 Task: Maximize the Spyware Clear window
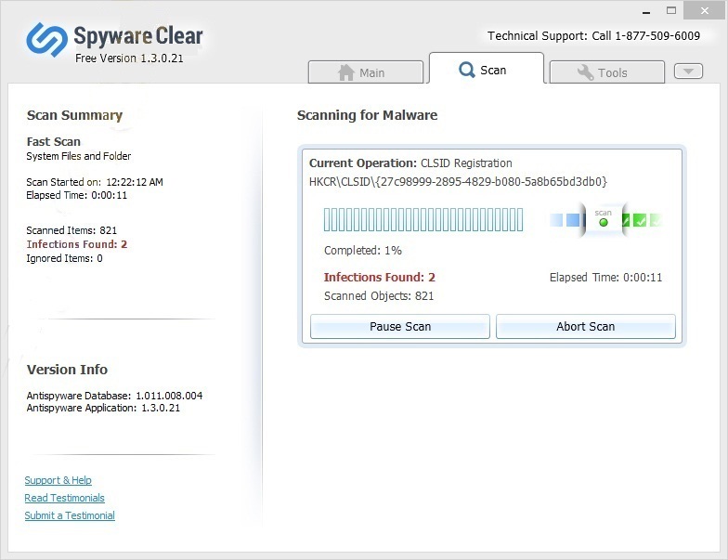pos(671,10)
